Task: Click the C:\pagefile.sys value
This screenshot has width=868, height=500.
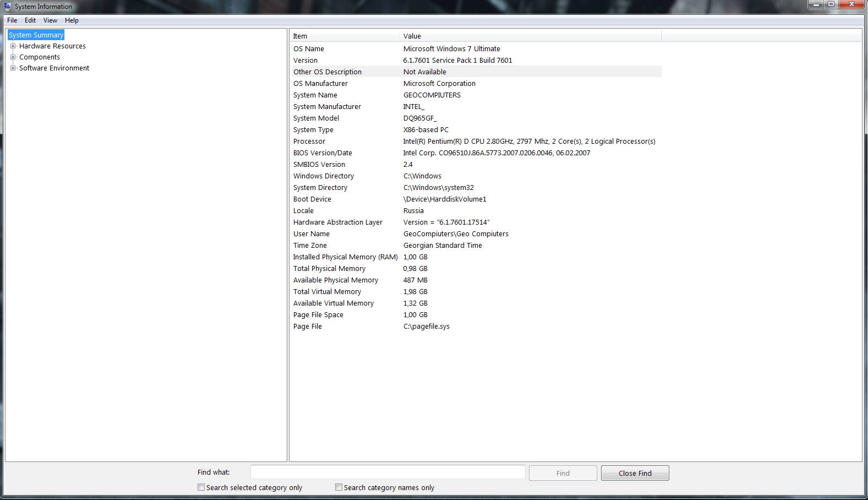Action: point(427,327)
